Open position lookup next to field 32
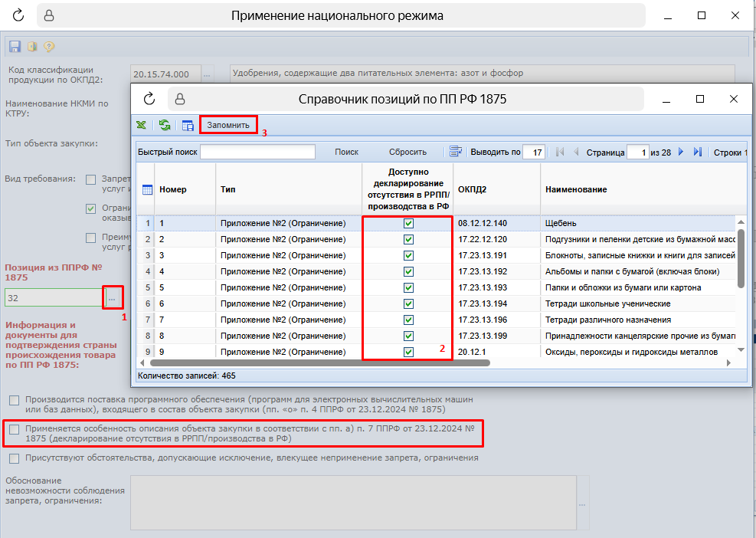 [x=113, y=297]
